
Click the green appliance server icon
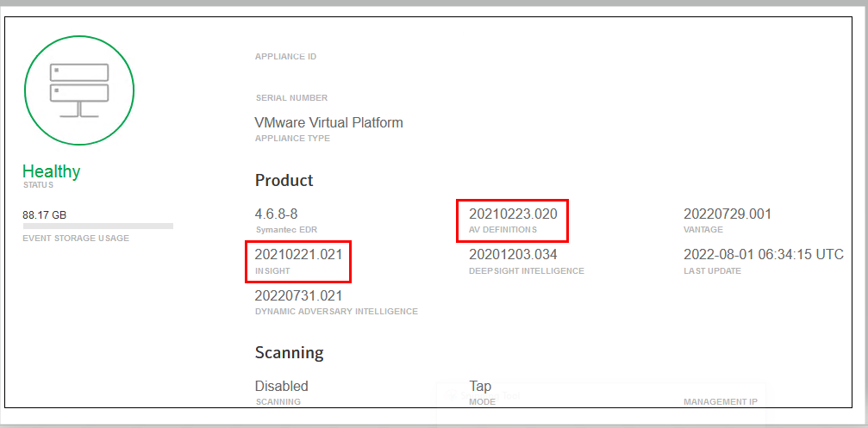coord(79,90)
